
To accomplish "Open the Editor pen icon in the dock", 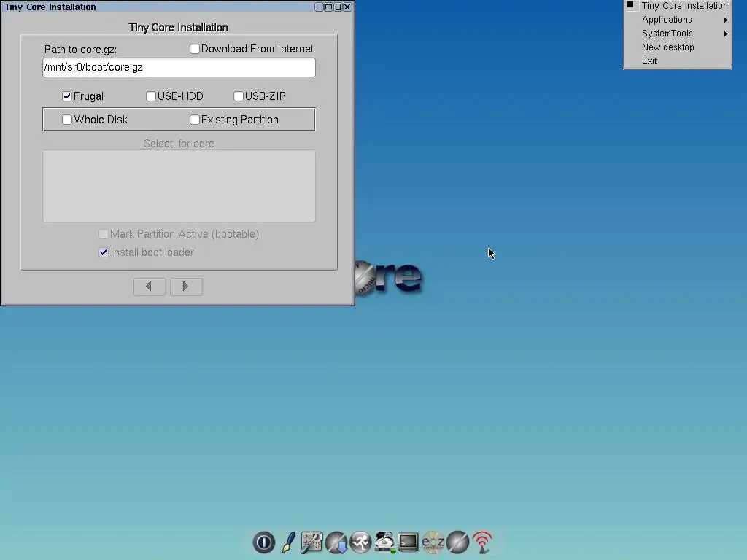I will pos(287,542).
